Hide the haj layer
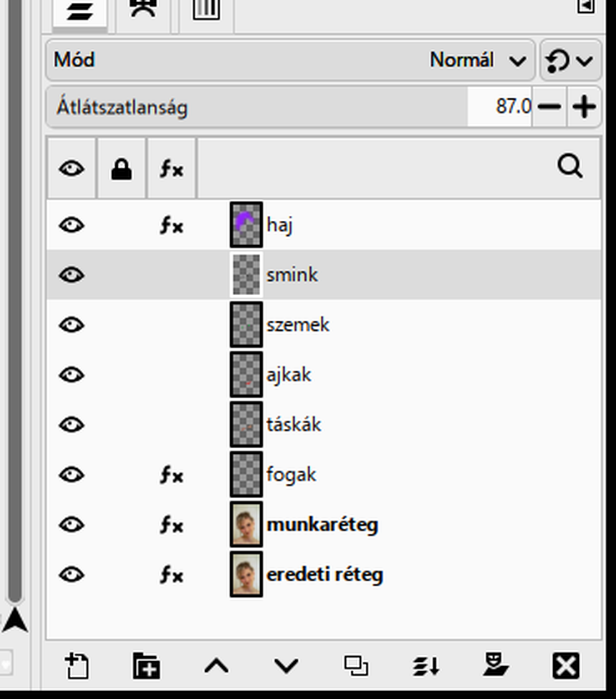This screenshot has width=616, height=699. coord(72,225)
